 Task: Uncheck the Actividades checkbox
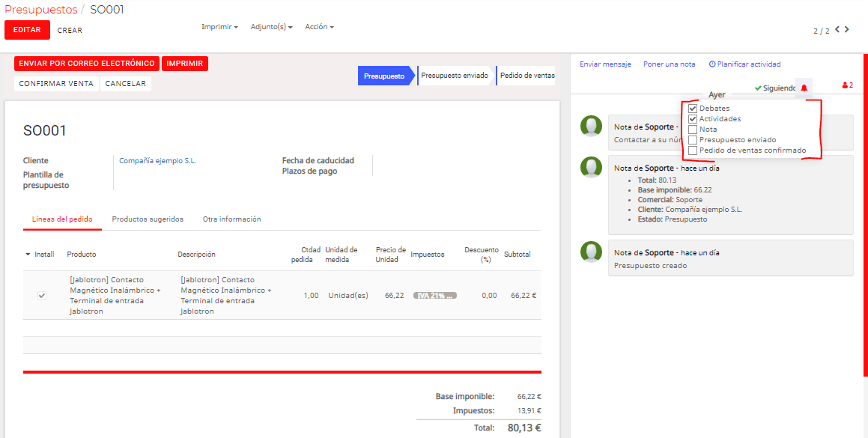point(693,119)
